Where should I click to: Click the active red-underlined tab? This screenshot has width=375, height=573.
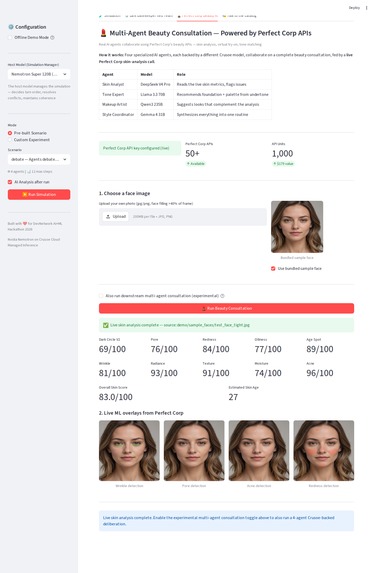198,16
